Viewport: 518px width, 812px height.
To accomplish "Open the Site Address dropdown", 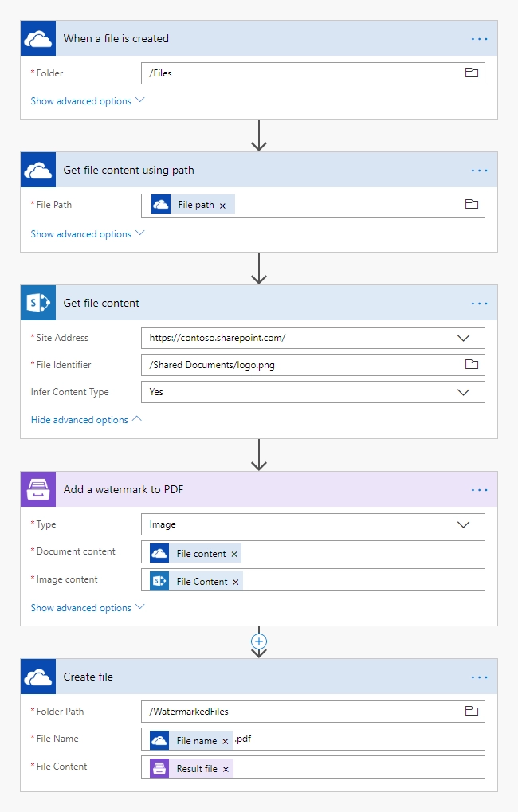I will pos(463,338).
